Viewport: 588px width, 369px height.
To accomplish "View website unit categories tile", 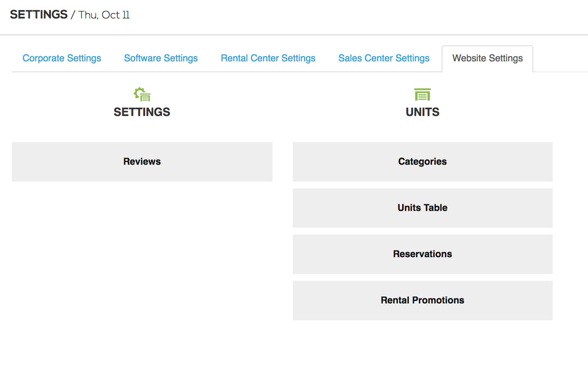I will coord(422,162).
